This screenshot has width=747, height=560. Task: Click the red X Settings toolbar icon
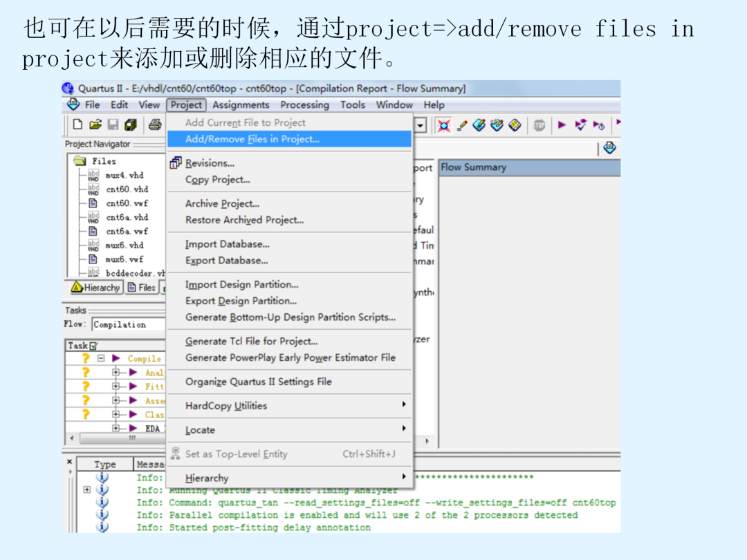point(443,126)
